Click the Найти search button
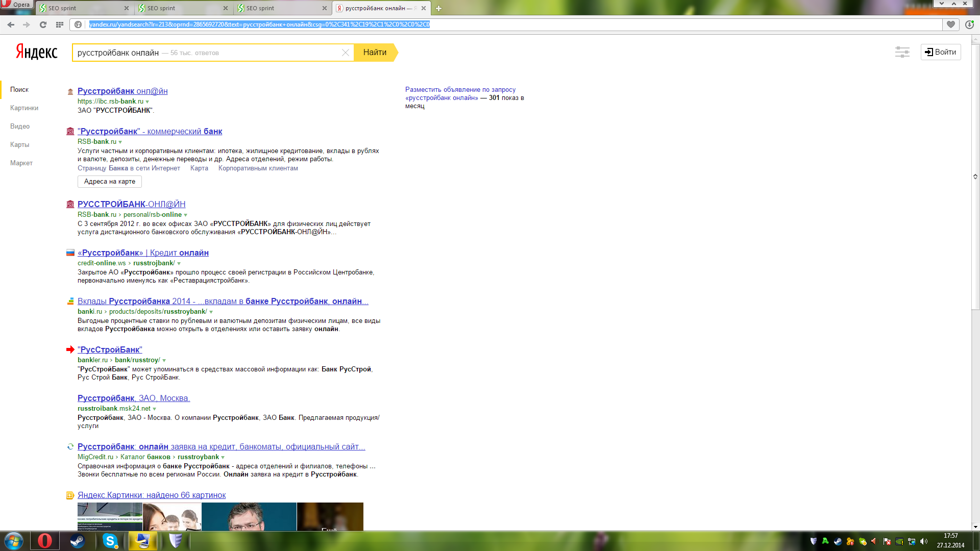 (375, 53)
